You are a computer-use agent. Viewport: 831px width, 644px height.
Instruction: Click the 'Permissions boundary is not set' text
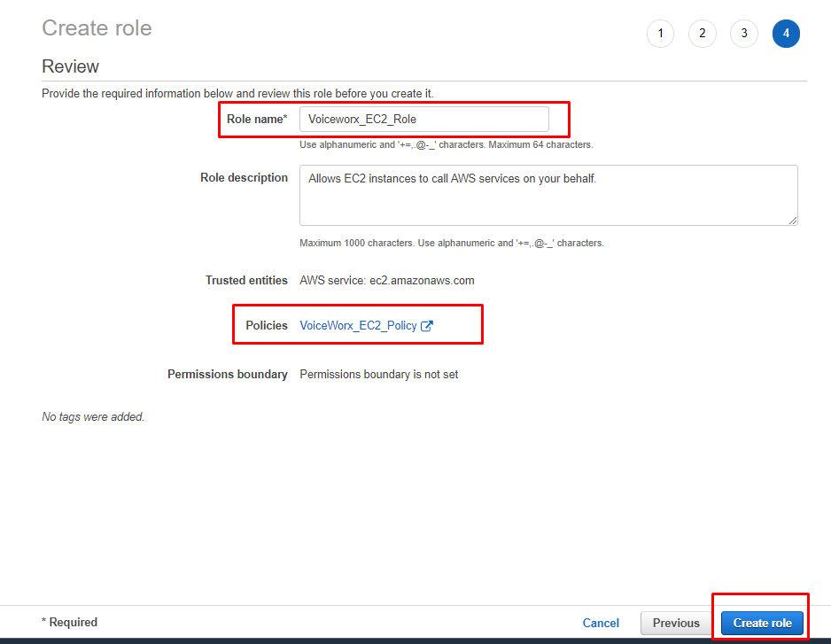(379, 375)
